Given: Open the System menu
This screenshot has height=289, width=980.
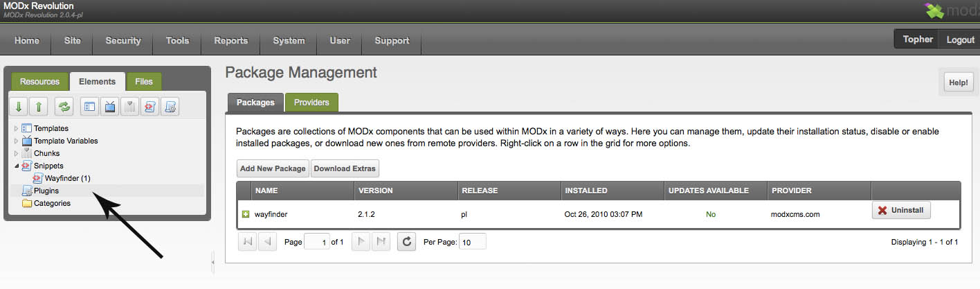Looking at the screenshot, I should 289,40.
